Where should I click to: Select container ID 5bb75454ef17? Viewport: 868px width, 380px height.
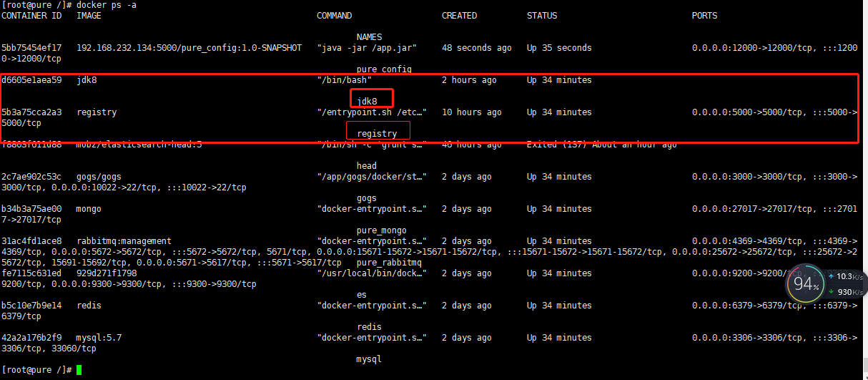(x=31, y=48)
